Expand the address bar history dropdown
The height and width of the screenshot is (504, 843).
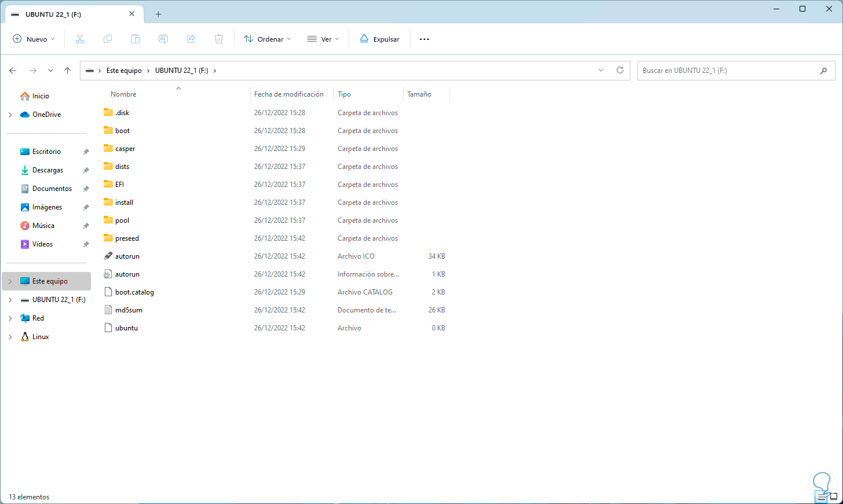tap(601, 70)
